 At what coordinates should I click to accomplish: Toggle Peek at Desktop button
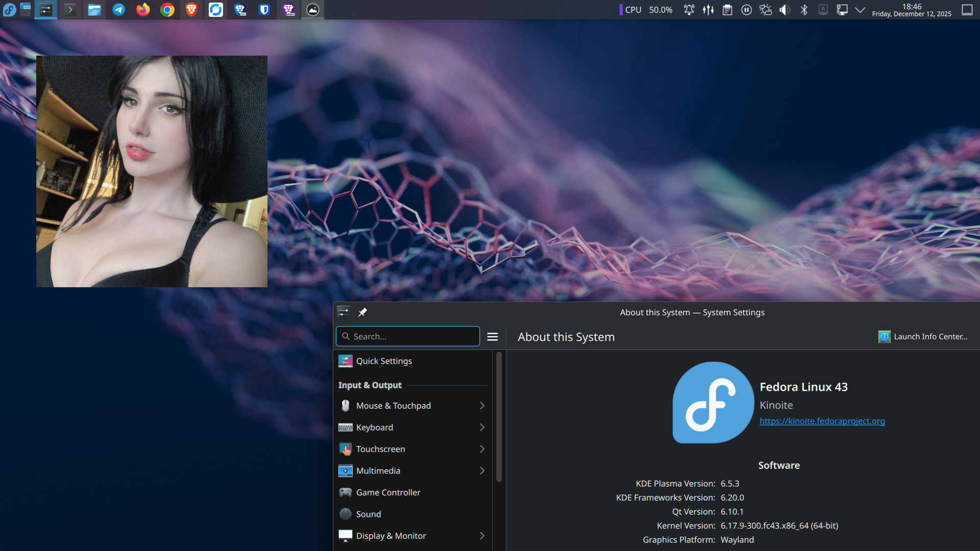[967, 10]
